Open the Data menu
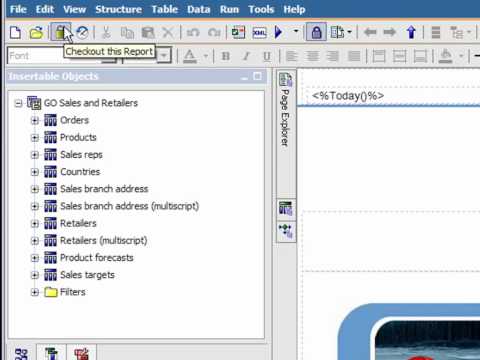Screen dimensions: 480x360 (199, 9)
